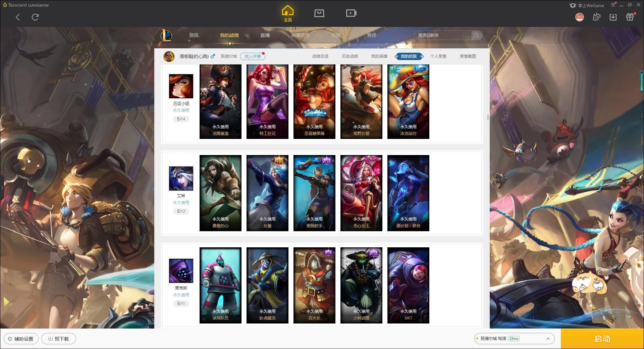The width and height of the screenshot is (644, 349).
Task: Open the store bag icon in top bar
Action: pyautogui.click(x=319, y=13)
